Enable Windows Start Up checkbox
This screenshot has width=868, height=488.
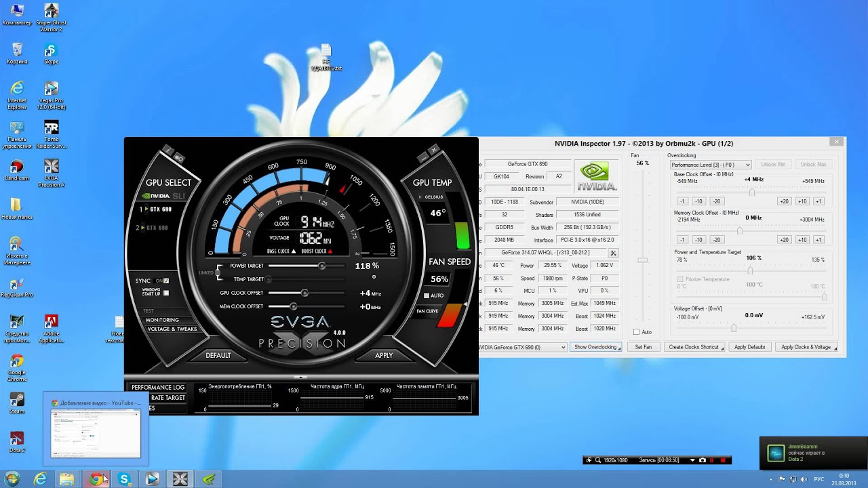166,293
